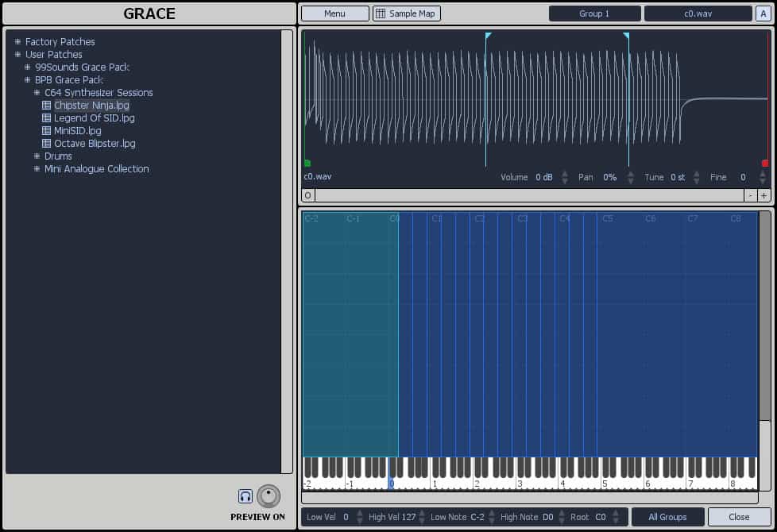Adjust the Volume dB stepper arrows

pos(565,177)
